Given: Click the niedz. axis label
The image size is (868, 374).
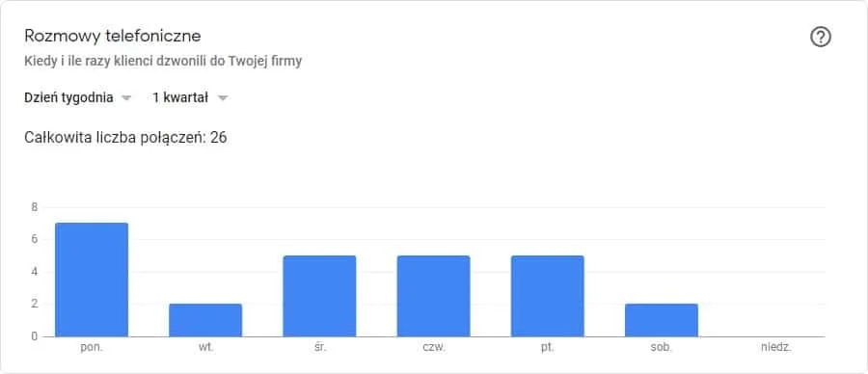Looking at the screenshot, I should (x=775, y=349).
